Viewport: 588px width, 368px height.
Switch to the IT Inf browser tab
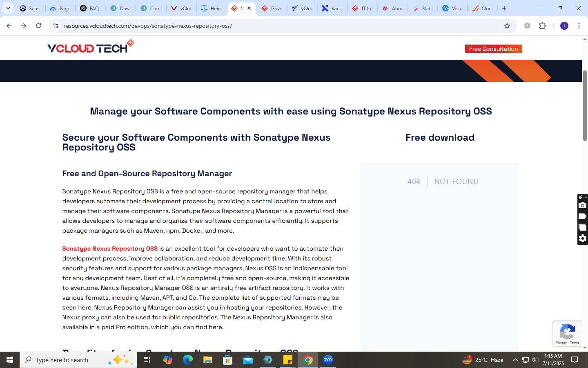click(x=362, y=8)
